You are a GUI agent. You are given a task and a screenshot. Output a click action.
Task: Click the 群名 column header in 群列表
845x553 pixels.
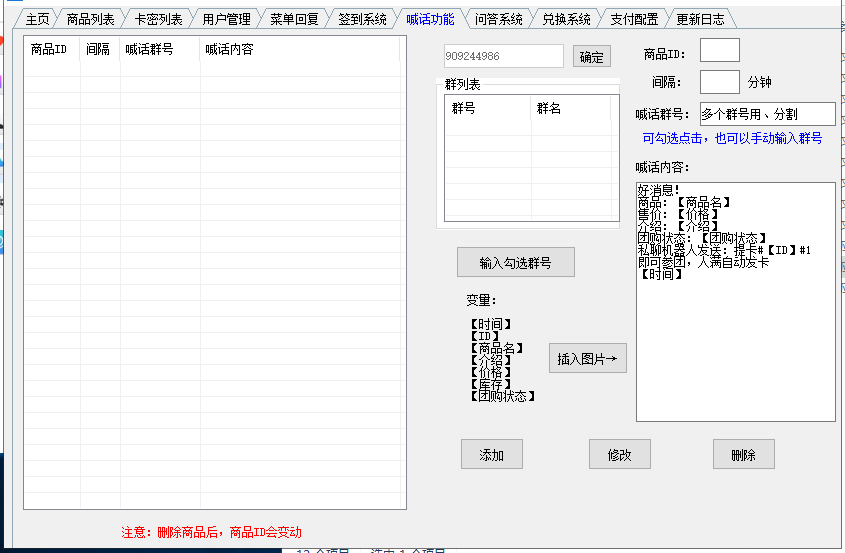tap(570, 108)
